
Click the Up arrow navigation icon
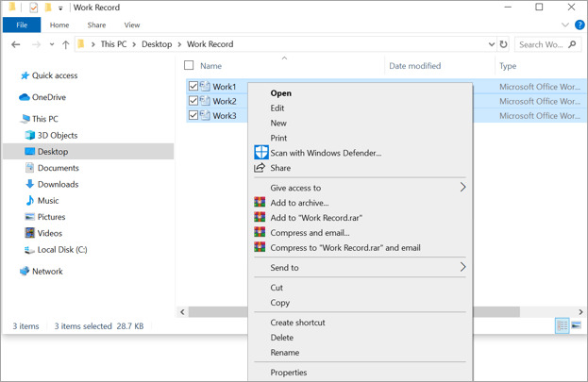click(65, 44)
